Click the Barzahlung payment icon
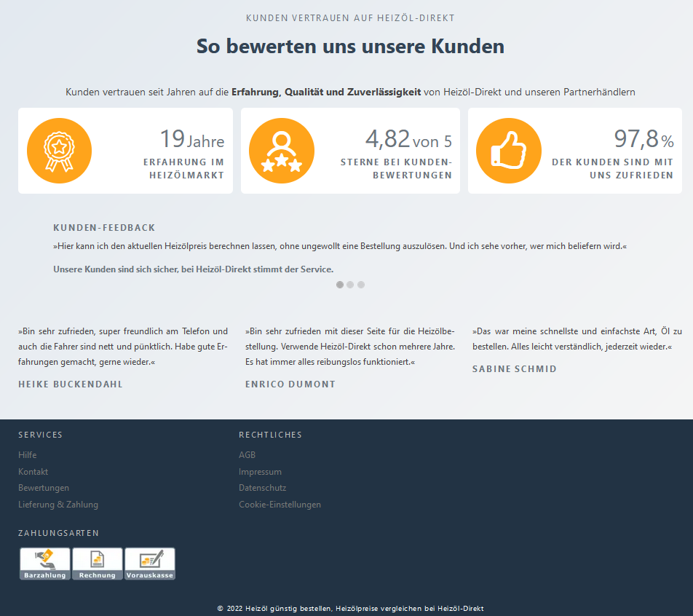Viewport: 693px width, 616px height. coord(45,564)
